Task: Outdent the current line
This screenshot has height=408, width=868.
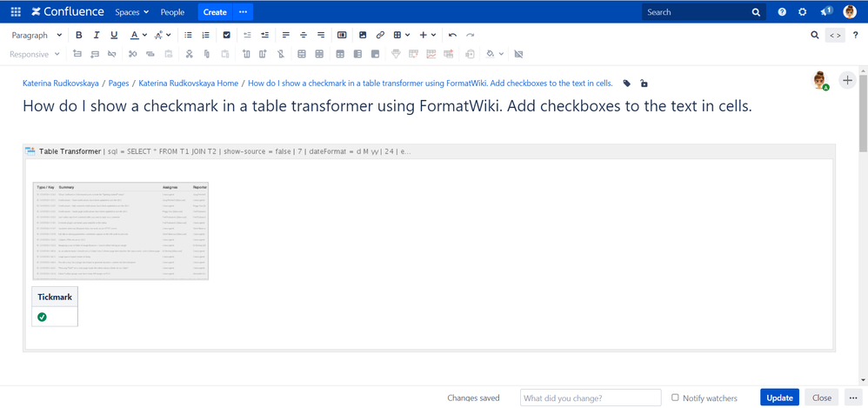Action: click(248, 35)
